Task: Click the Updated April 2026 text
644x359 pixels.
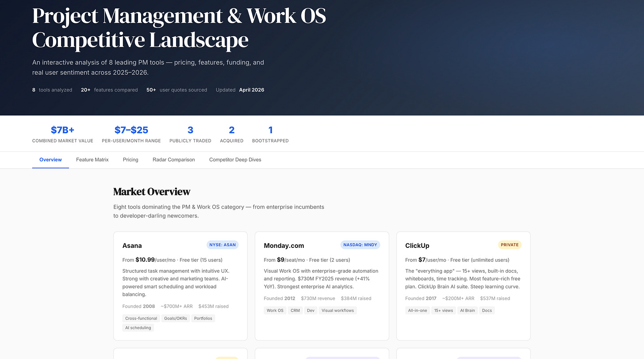Action: tap(240, 90)
